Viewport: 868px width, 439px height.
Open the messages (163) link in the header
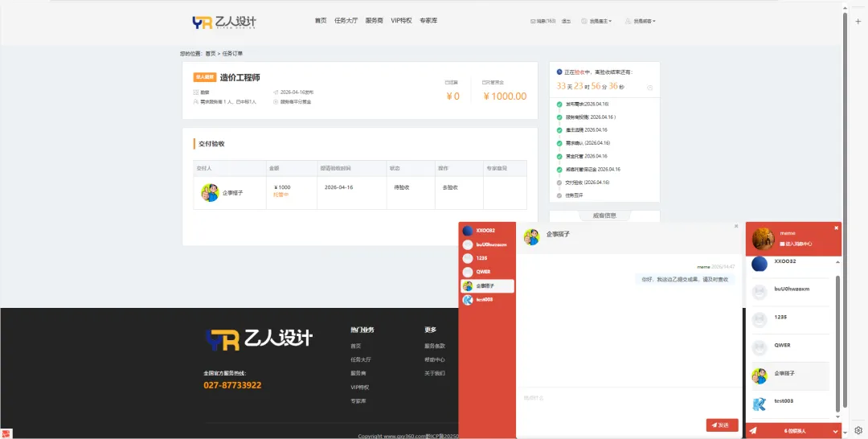543,21
